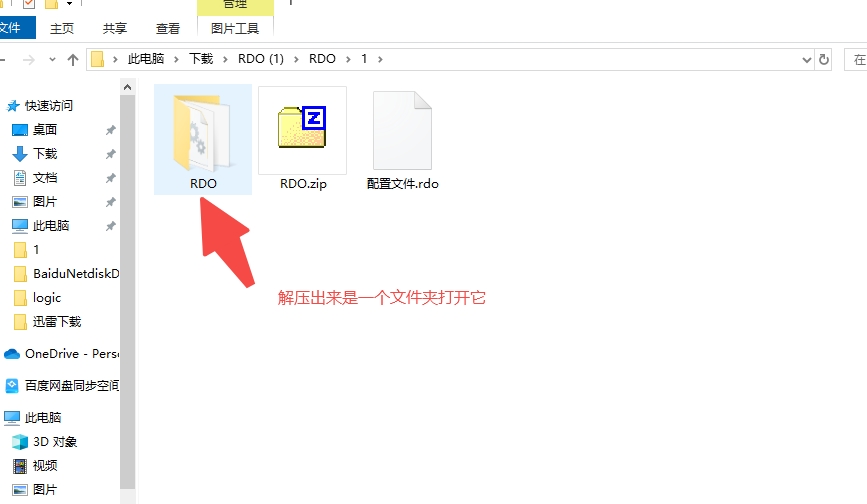
Task: Open 百度网盘同步空间 in the sidebar
Action: (x=71, y=385)
